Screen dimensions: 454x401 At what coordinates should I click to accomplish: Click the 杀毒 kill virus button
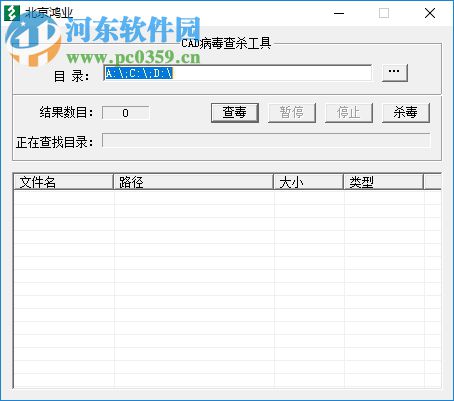click(x=406, y=113)
